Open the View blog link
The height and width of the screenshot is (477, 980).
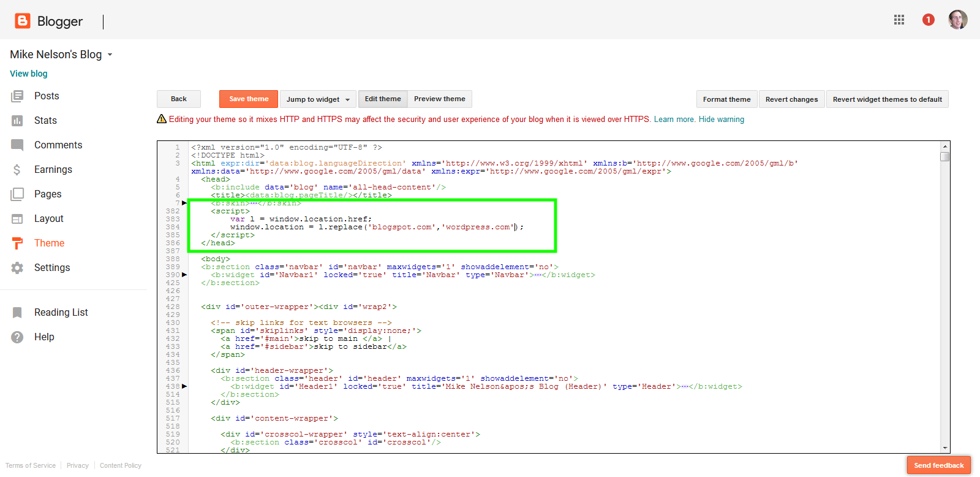[x=28, y=74]
